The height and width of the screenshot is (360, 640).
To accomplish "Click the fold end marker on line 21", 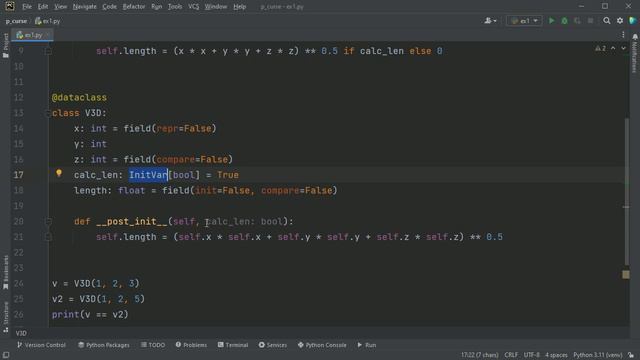I will pos(48,237).
